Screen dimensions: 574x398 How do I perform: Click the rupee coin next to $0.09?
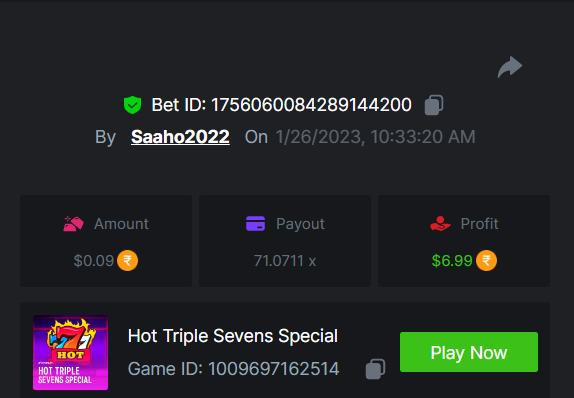(x=127, y=261)
